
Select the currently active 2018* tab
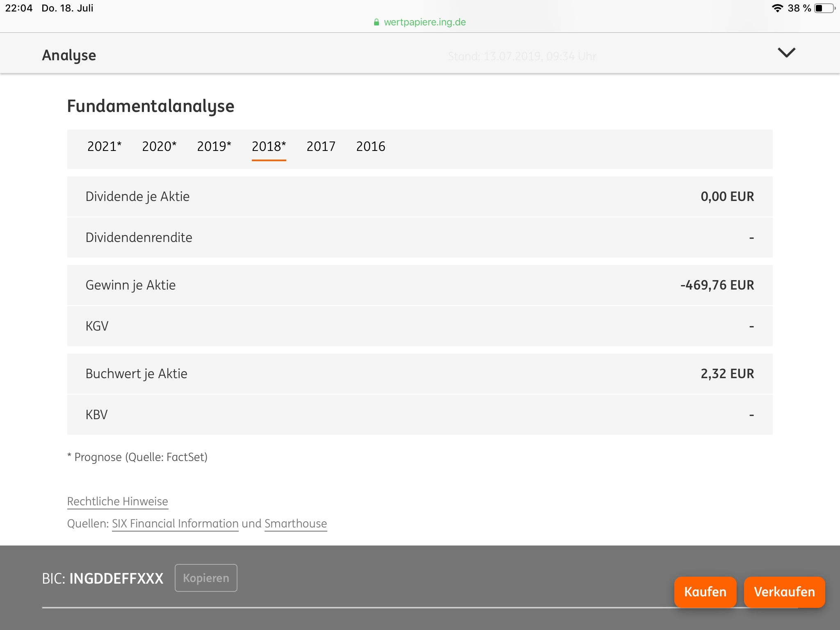click(269, 146)
